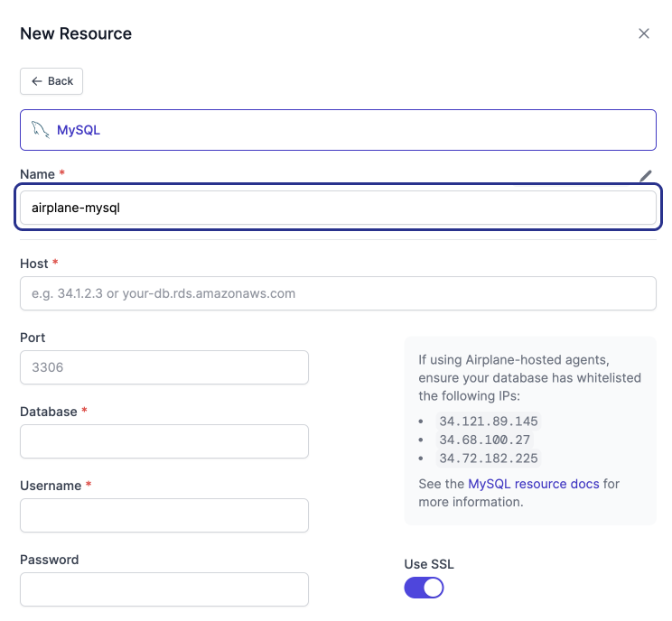The height and width of the screenshot is (621, 672).
Task: Click the Port field showing 3306
Action: pyautogui.click(x=164, y=367)
